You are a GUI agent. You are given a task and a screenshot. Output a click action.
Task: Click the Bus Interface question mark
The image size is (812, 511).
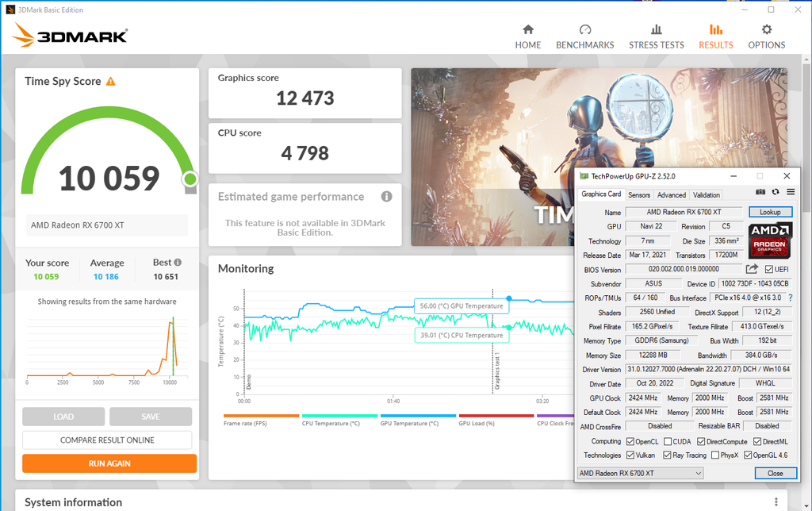[x=791, y=298]
